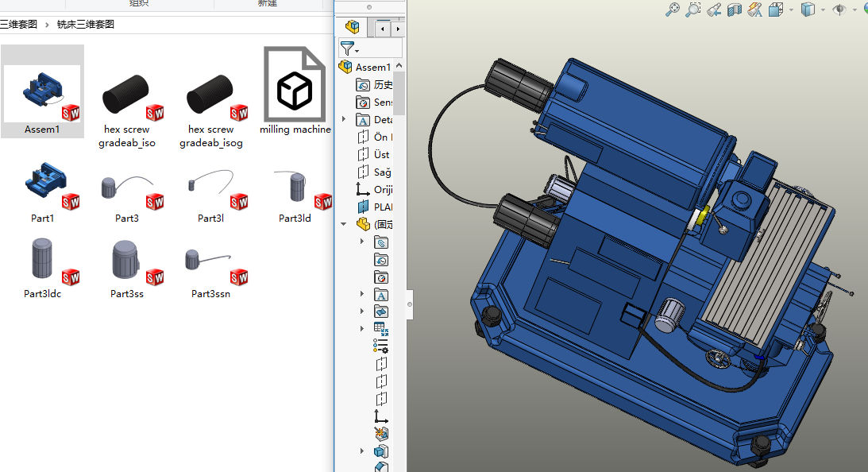Click the Display Style icon

pyautogui.click(x=808, y=10)
